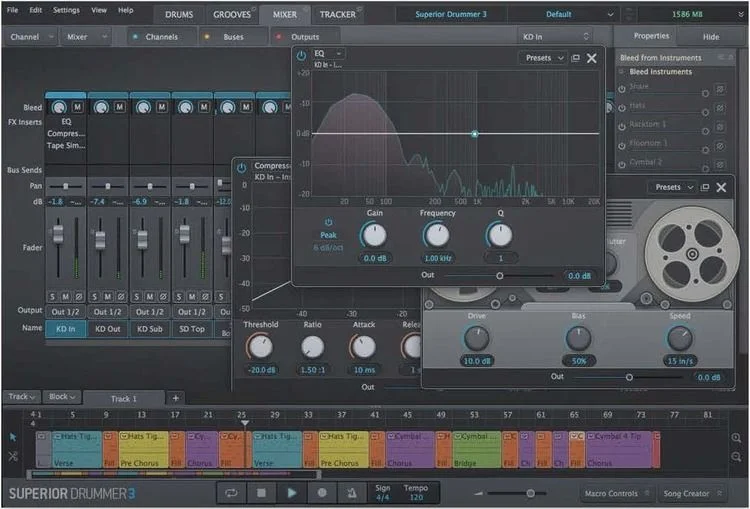Select the KD Out channel name
Viewport: 750px width, 509px height.
coord(108,329)
